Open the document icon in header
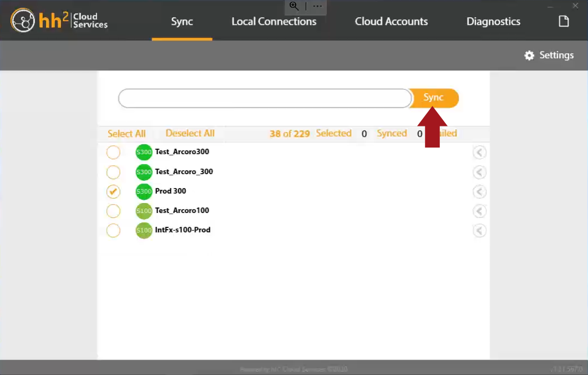This screenshot has width=588, height=375. [x=564, y=22]
